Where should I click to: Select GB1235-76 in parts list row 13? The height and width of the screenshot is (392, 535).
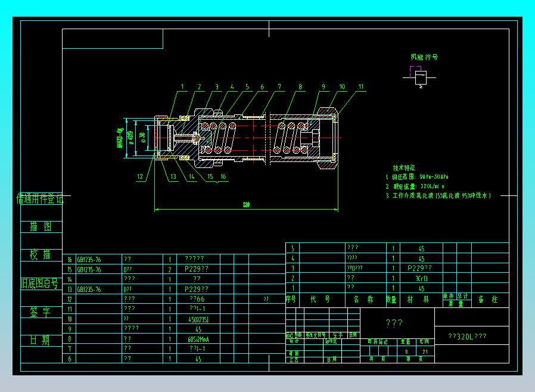[89, 290]
